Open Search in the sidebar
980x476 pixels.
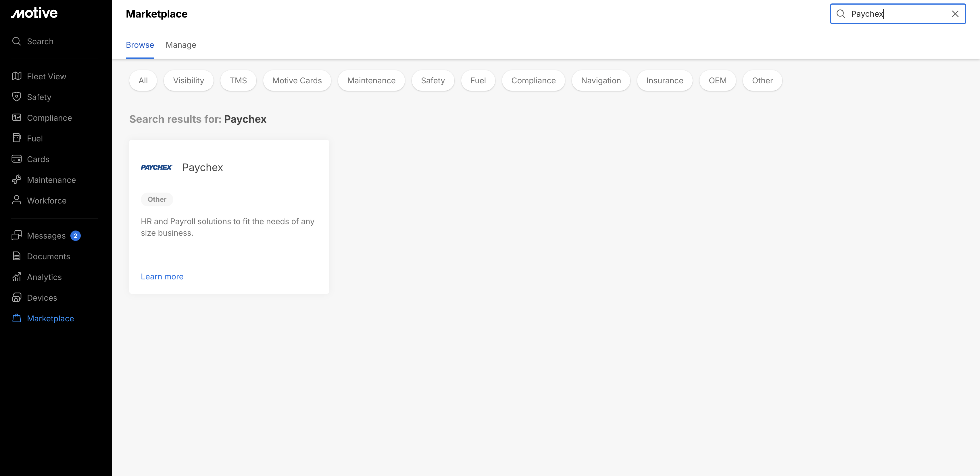click(x=40, y=41)
